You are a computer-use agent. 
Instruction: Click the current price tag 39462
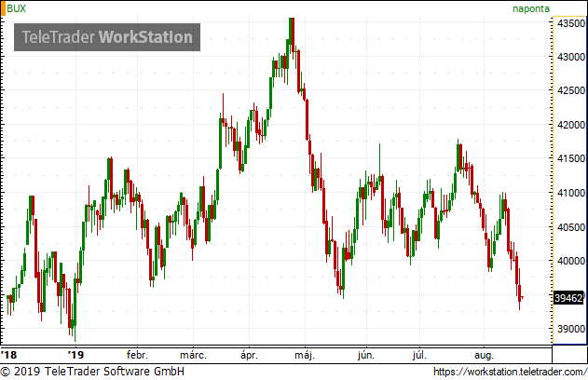568,298
